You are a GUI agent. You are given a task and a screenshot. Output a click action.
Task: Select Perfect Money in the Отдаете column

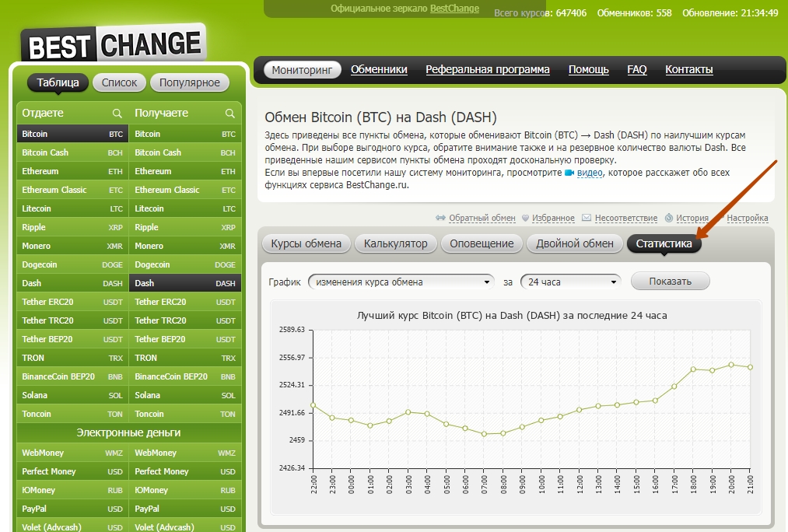(72, 471)
